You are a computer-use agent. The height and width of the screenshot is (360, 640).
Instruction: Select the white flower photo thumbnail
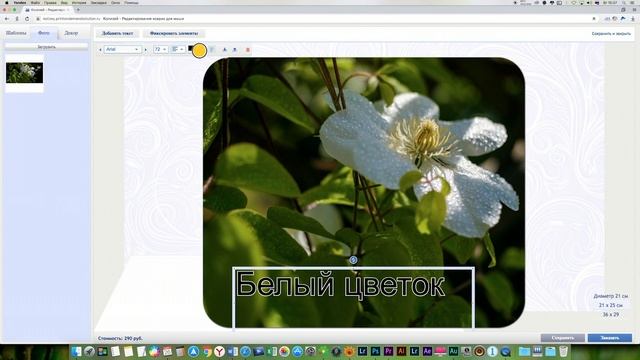click(x=24, y=73)
